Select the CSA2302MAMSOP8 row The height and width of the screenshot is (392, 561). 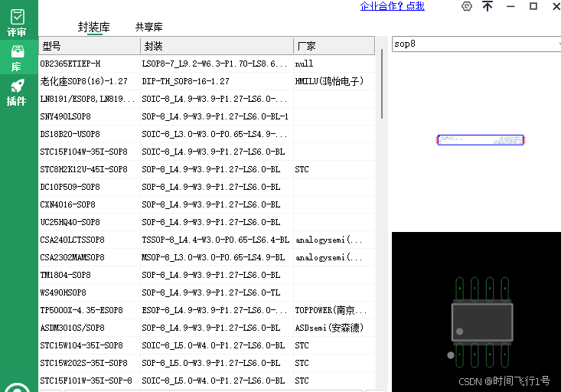click(x=207, y=257)
